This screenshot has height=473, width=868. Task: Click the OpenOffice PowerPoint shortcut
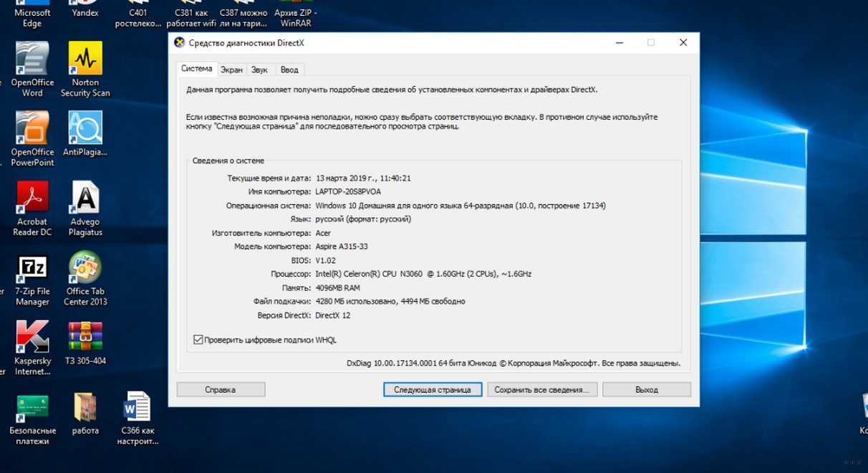(32, 130)
